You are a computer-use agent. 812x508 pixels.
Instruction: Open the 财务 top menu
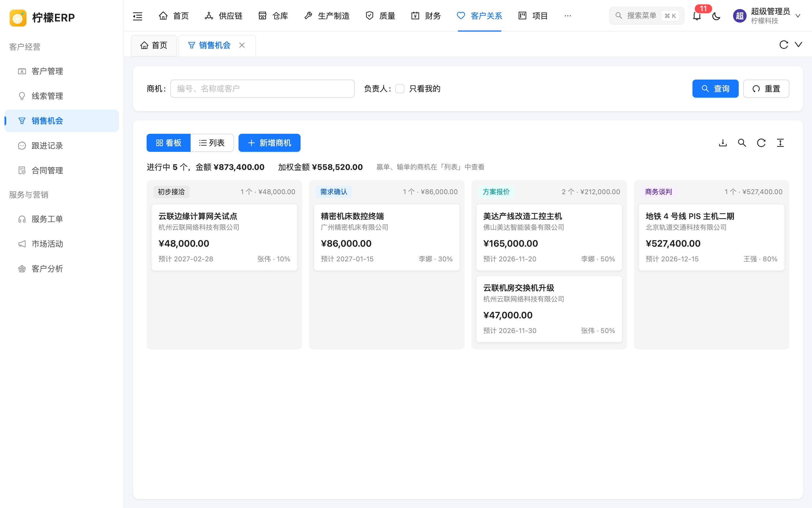(x=426, y=16)
